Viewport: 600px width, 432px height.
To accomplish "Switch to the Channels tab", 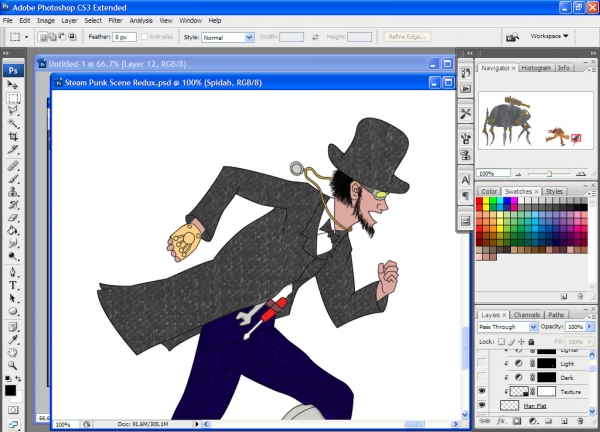I will (527, 315).
